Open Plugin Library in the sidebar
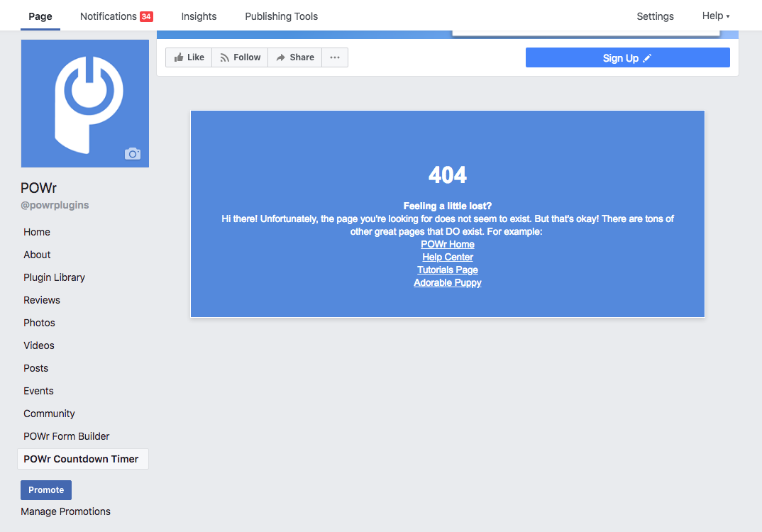 coord(55,277)
